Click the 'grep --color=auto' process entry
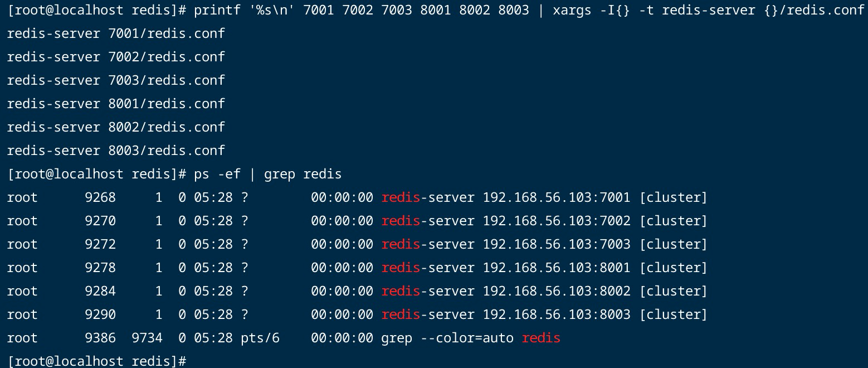Screen dimensions: 868x368 coord(447,338)
